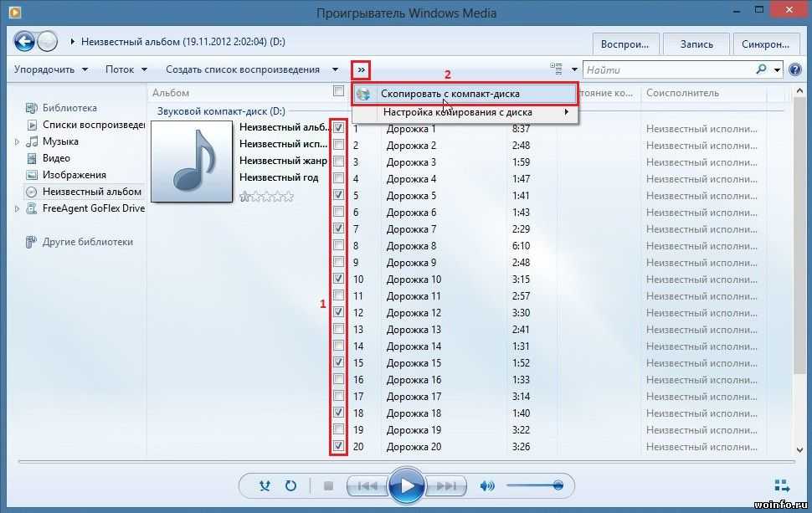Check the checkbox for Дорожка 2
Viewport: 812px width, 513px height.
(x=339, y=145)
